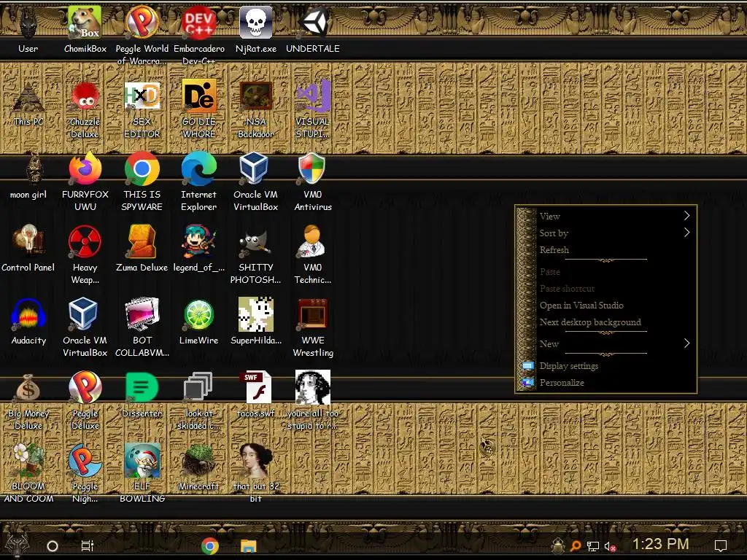
Task: Click the orange magnifier tray icon
Action: tap(576, 546)
